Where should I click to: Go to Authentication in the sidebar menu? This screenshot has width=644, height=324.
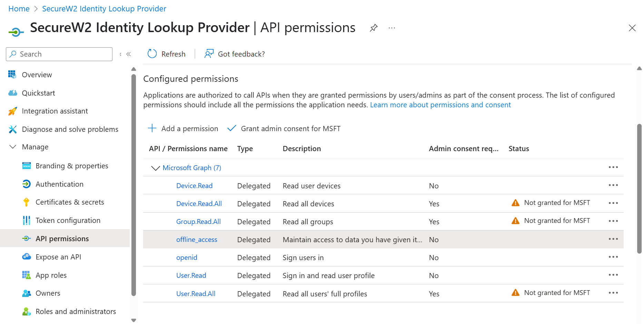coord(59,184)
